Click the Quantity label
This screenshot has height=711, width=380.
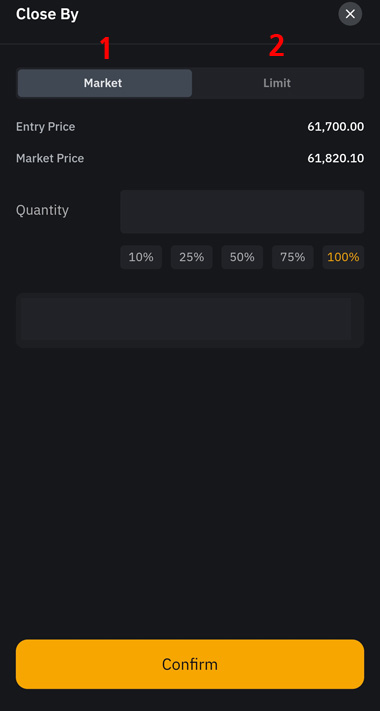(x=42, y=210)
